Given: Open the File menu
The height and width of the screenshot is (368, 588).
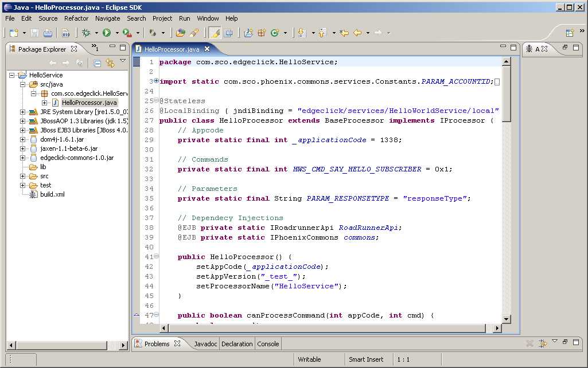Looking at the screenshot, I should pos(10,18).
